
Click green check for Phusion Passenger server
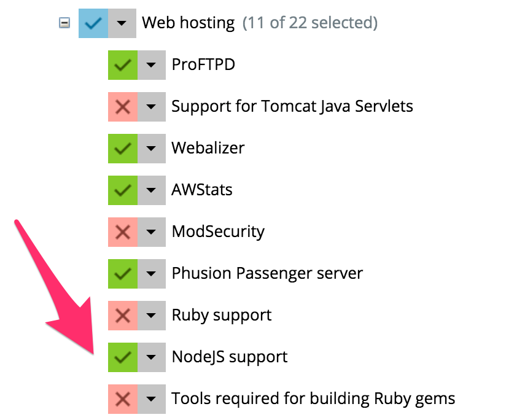point(123,274)
